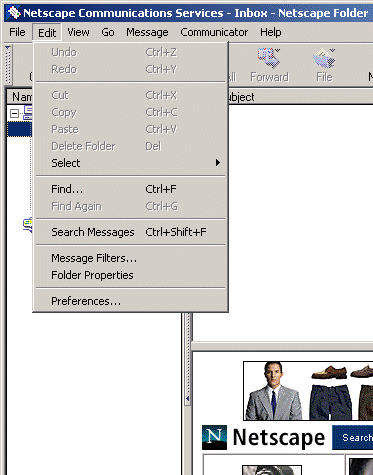
Task: Expand the Select submenu
Action: click(130, 163)
